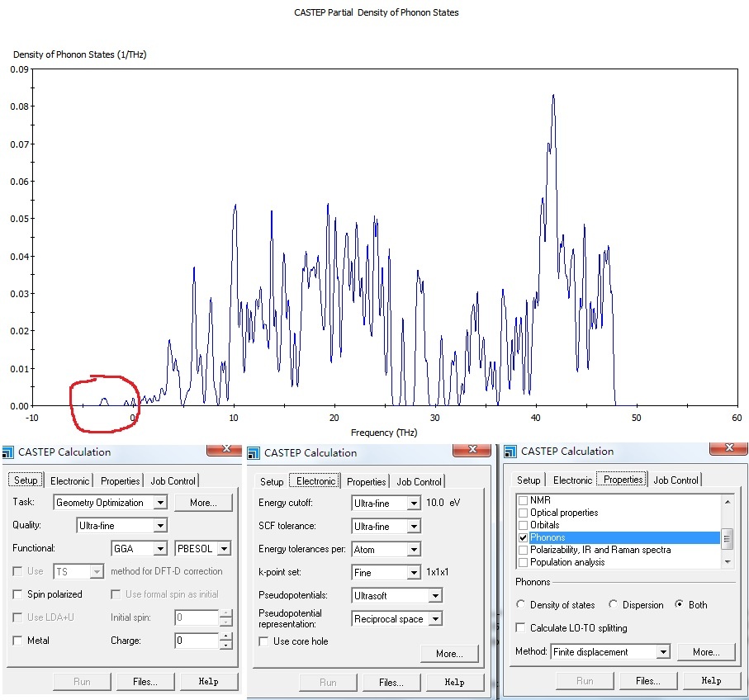Click Help in the Properties dialog
Image resolution: width=749 pixels, height=700 pixels.
click(711, 681)
